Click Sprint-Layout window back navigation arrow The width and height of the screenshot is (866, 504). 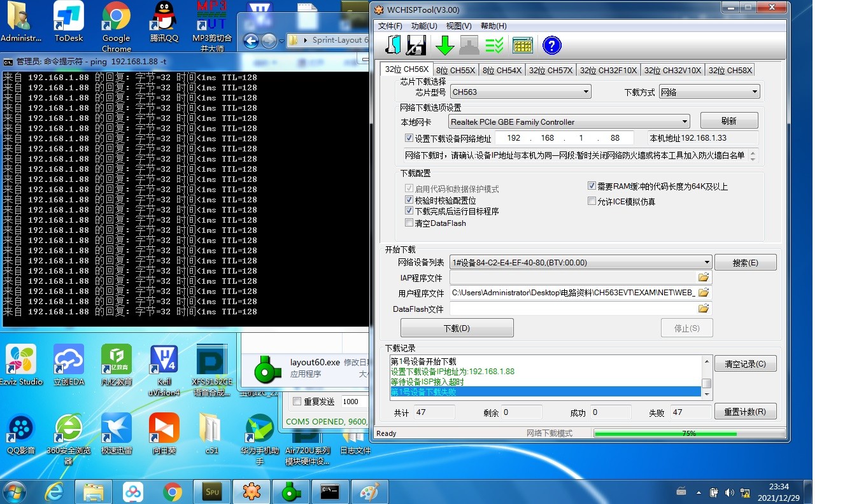251,41
